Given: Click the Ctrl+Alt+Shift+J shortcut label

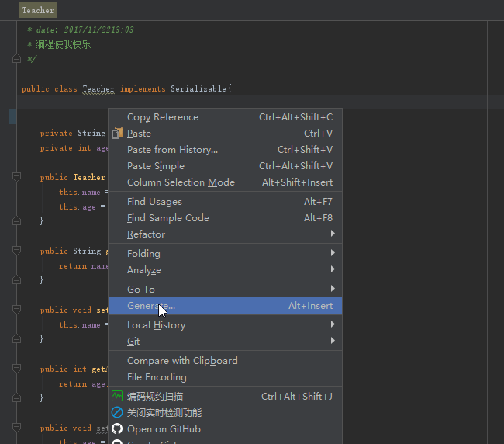Looking at the screenshot, I should [x=297, y=397].
